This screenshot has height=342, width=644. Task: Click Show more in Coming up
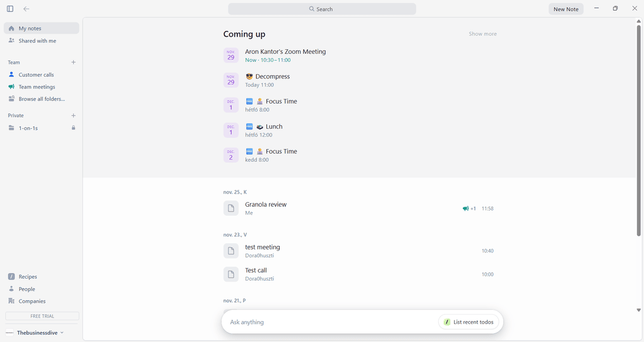tap(482, 34)
